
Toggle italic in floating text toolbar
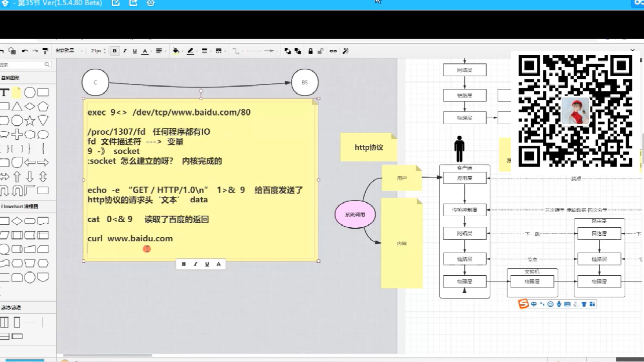click(x=195, y=264)
